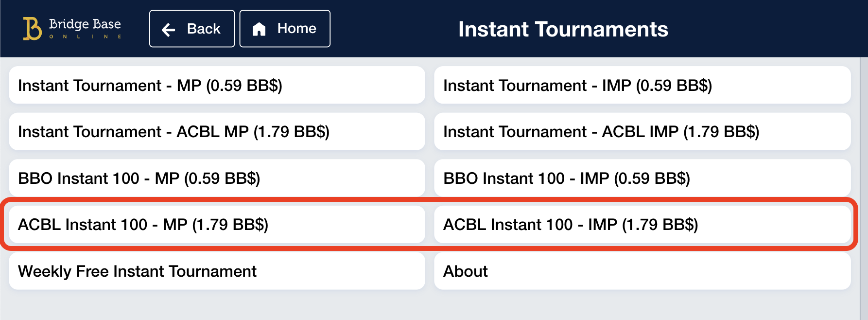This screenshot has height=320, width=868.
Task: Click the Back button
Action: 191,29
